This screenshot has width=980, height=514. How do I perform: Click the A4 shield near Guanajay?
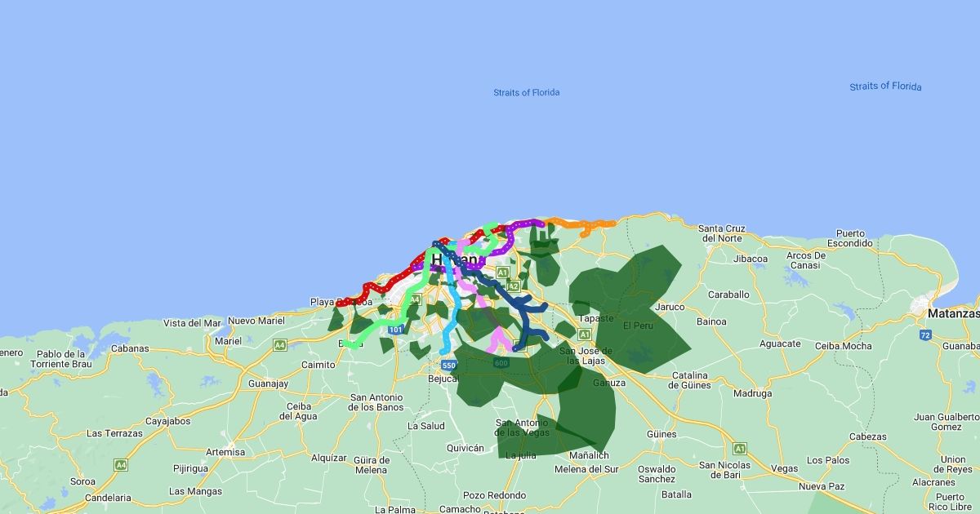point(280,345)
